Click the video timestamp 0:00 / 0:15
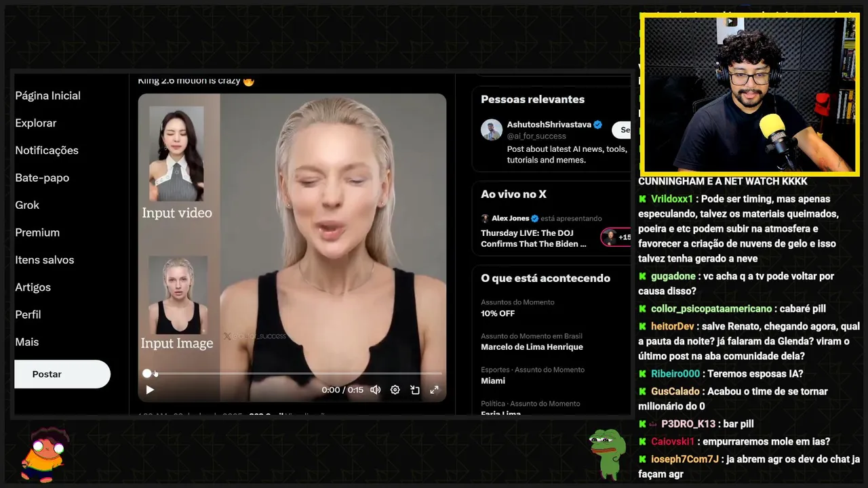Viewport: 868px width, 488px height. tap(342, 390)
